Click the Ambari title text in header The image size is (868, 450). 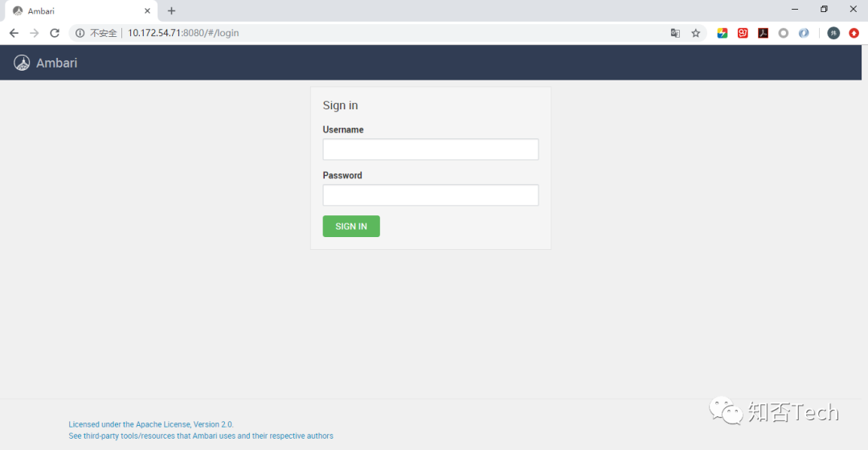click(56, 63)
